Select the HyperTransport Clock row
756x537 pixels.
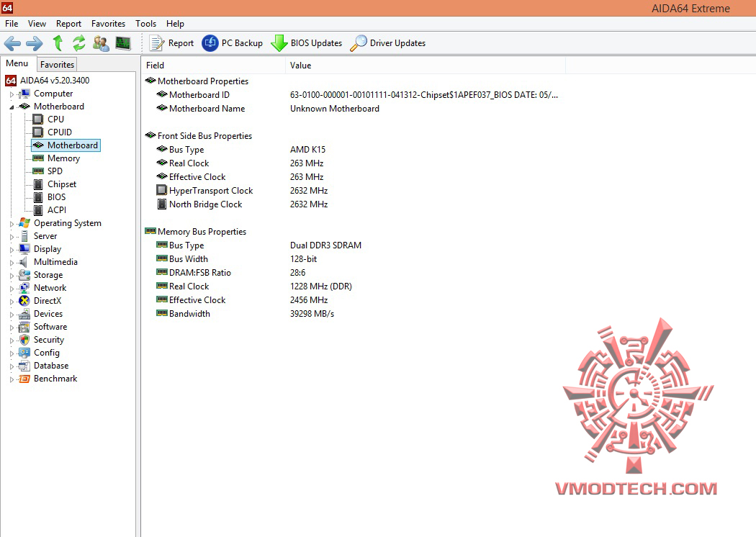coord(242,191)
